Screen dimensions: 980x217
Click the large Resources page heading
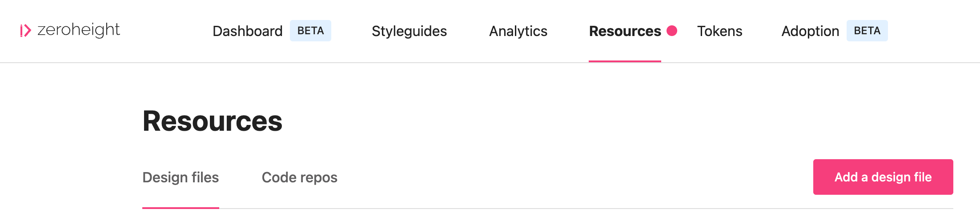tap(212, 121)
